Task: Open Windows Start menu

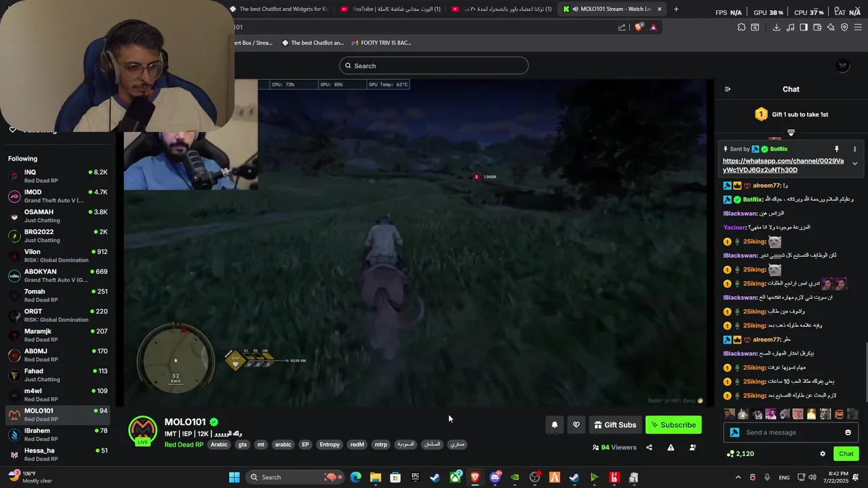Action: pos(234,477)
